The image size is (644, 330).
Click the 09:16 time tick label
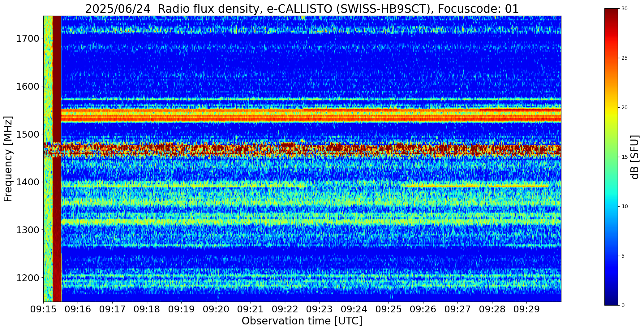coord(78,309)
